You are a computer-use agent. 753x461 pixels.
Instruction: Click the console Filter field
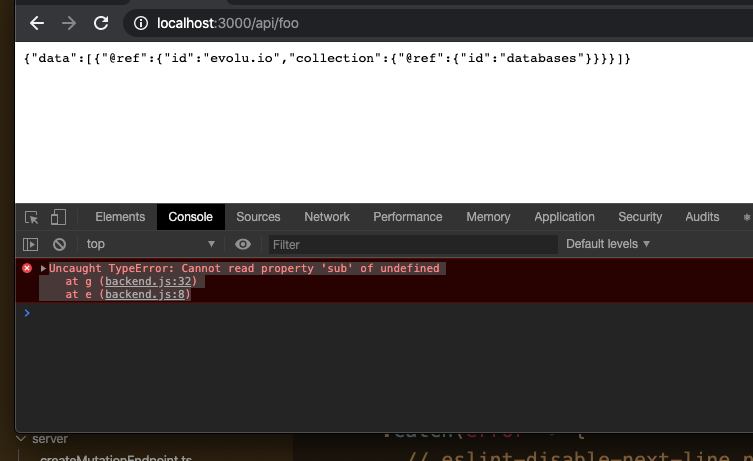click(x=413, y=244)
